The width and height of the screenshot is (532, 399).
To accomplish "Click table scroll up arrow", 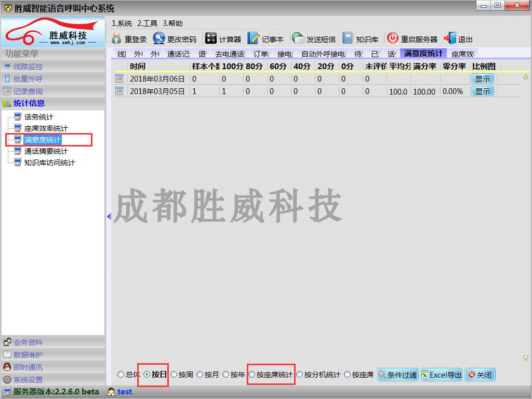I will 526,77.
